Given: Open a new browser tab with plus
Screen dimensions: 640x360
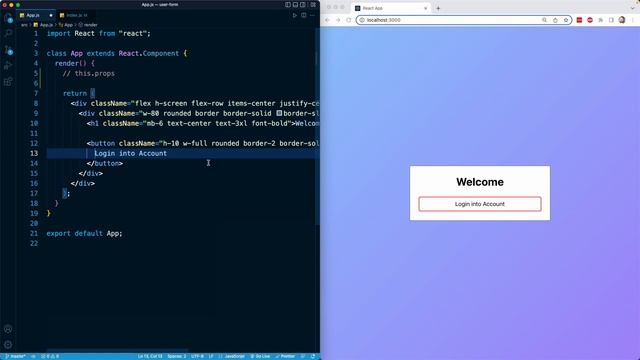Looking at the screenshot, I should tap(438, 8).
